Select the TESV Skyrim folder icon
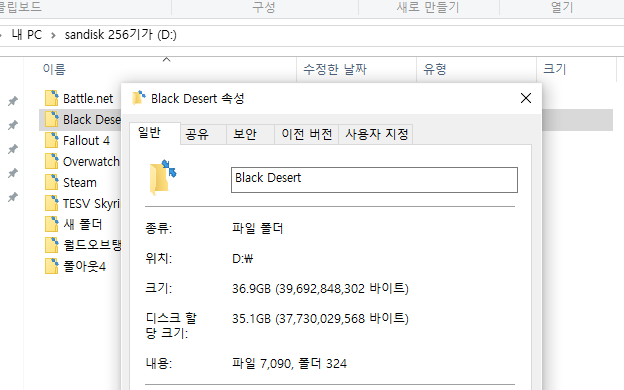The height and width of the screenshot is (390, 624). click(x=51, y=203)
